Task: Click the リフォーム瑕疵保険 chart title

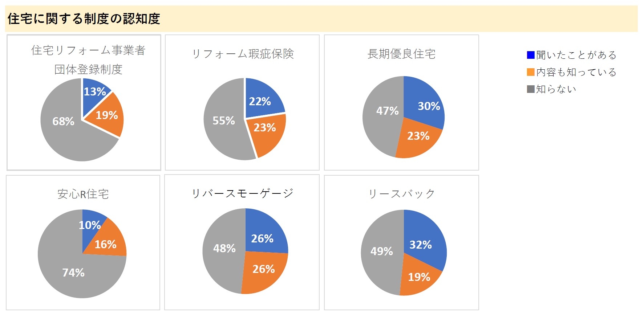Action: tap(243, 54)
